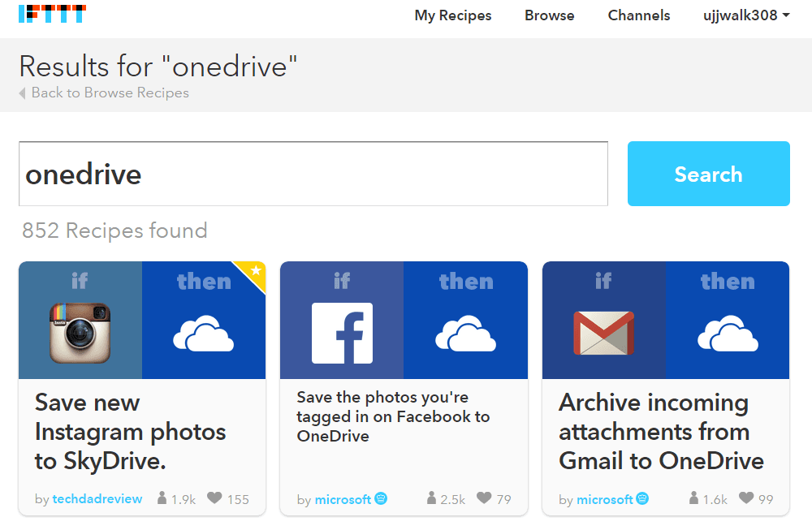
Task: Click the onedrive search input field
Action: tap(313, 175)
